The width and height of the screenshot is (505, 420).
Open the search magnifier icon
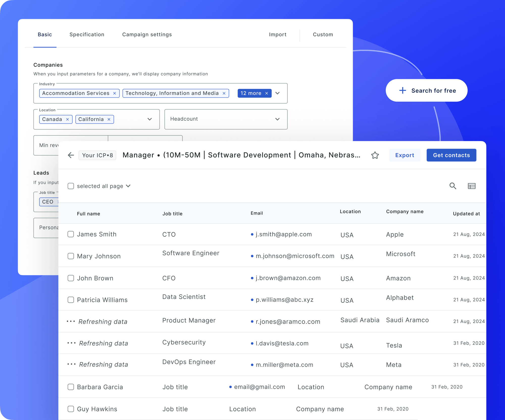pos(453,186)
